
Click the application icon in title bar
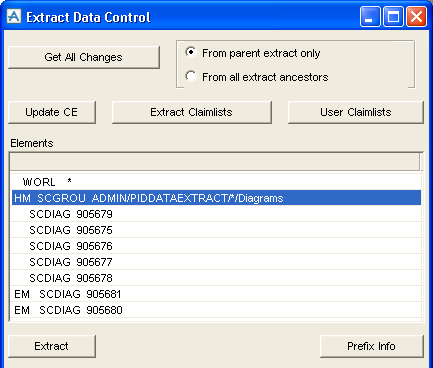click(x=14, y=16)
